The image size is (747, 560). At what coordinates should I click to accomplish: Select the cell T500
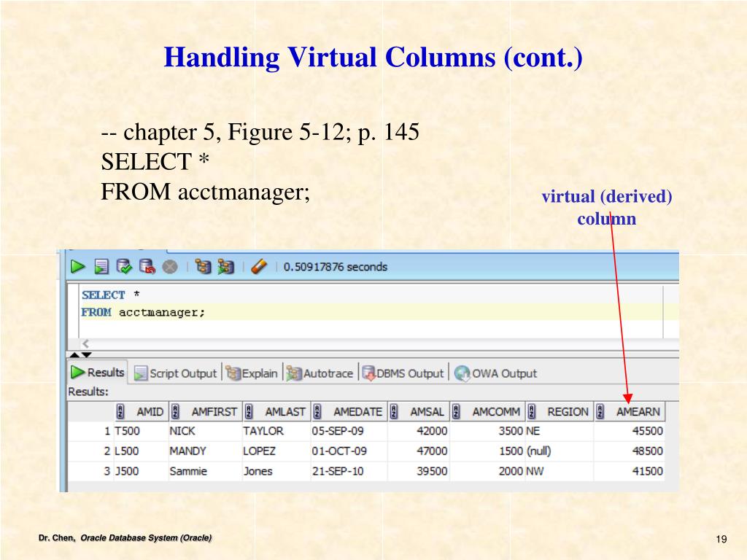click(141, 431)
